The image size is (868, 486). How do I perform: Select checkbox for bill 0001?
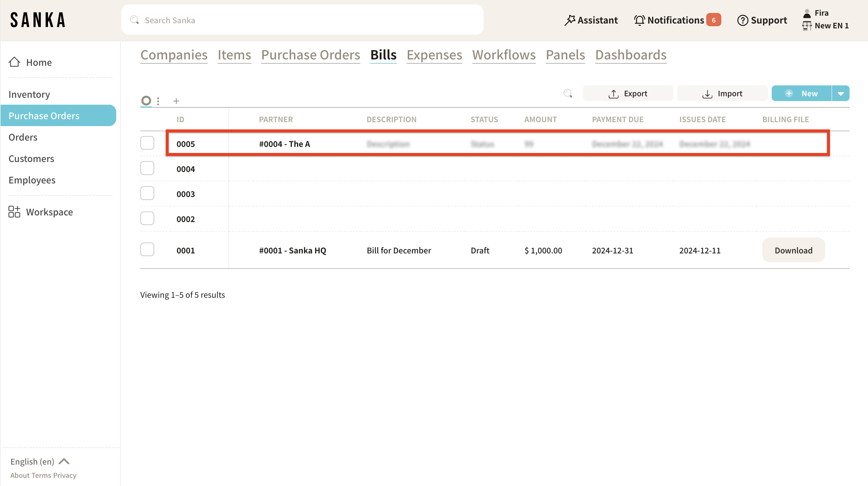(x=147, y=249)
